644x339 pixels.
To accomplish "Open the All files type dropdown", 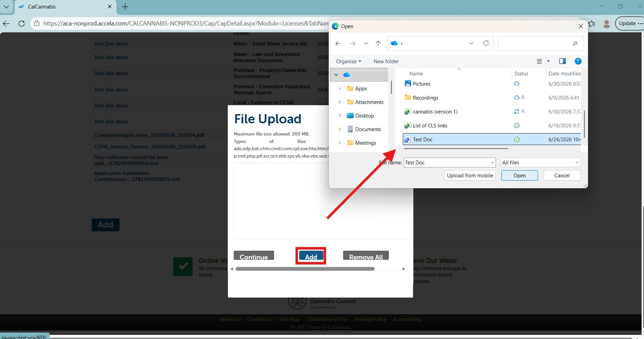I will point(541,163).
